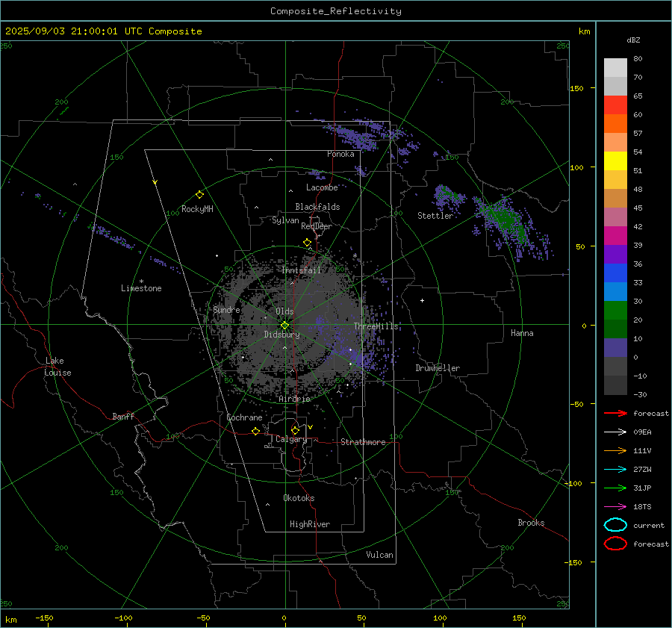Click the Limestone label
Viewport: 672px width, 628px height.
click(x=141, y=288)
